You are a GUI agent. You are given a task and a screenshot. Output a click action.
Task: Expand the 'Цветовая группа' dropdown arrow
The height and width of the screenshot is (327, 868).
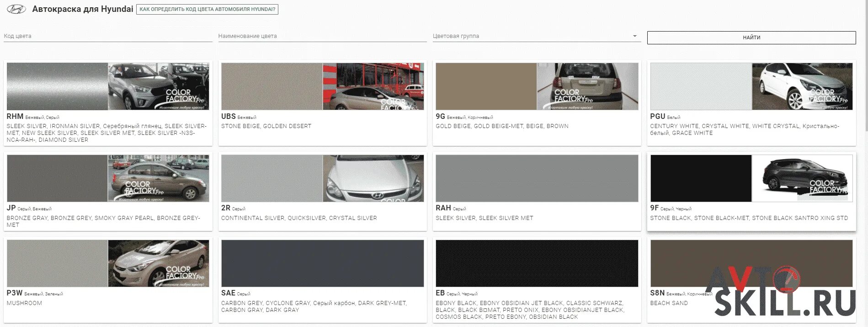click(x=634, y=36)
